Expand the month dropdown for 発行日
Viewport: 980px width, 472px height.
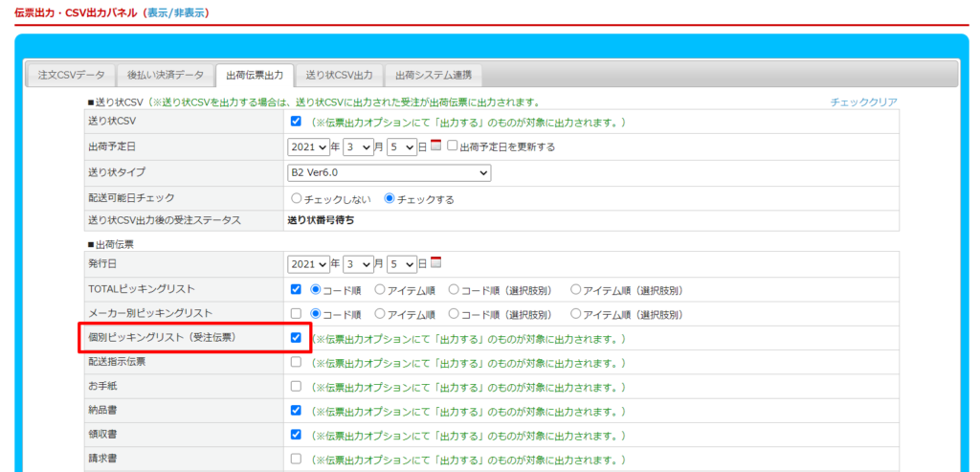click(358, 264)
